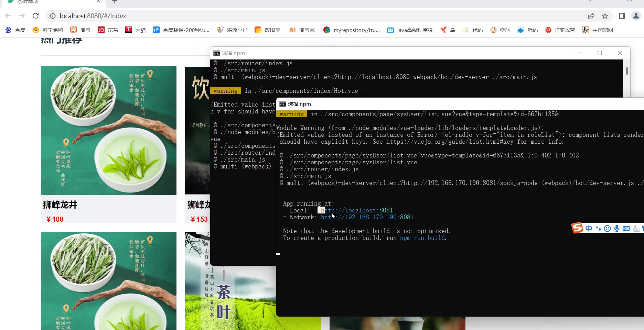Click the Network address 192.168.170.190:8081
This screenshot has height=330, width=644.
[x=367, y=217]
